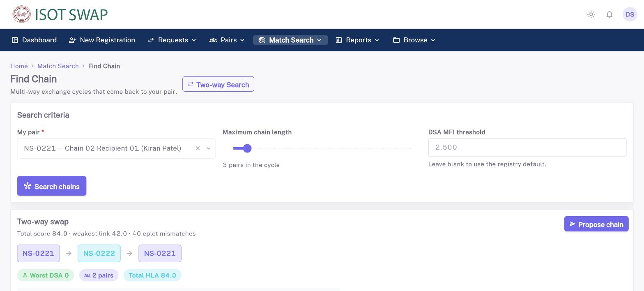Viewport: 644px width, 291px height.
Task: Click the Worst DSA 0 badge
Action: click(46, 275)
